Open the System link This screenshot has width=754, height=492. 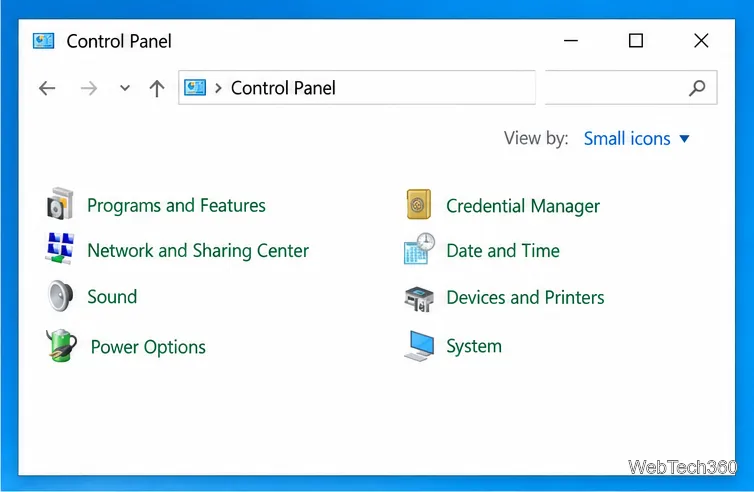474,346
